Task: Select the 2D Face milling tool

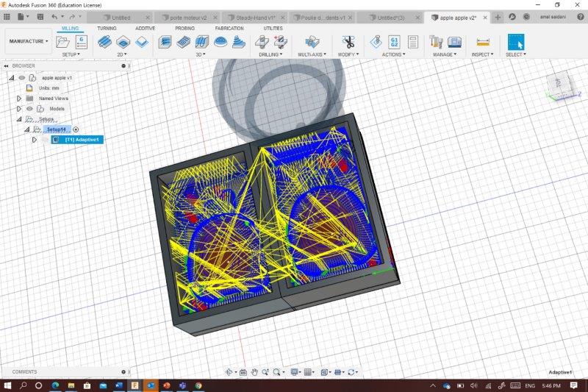Action: point(142,42)
